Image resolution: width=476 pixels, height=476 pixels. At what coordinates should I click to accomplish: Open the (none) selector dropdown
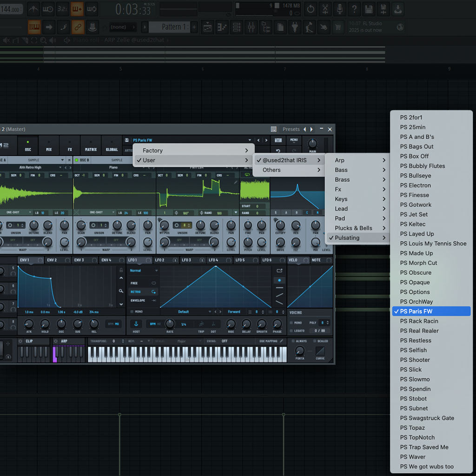pyautogui.click(x=123, y=27)
